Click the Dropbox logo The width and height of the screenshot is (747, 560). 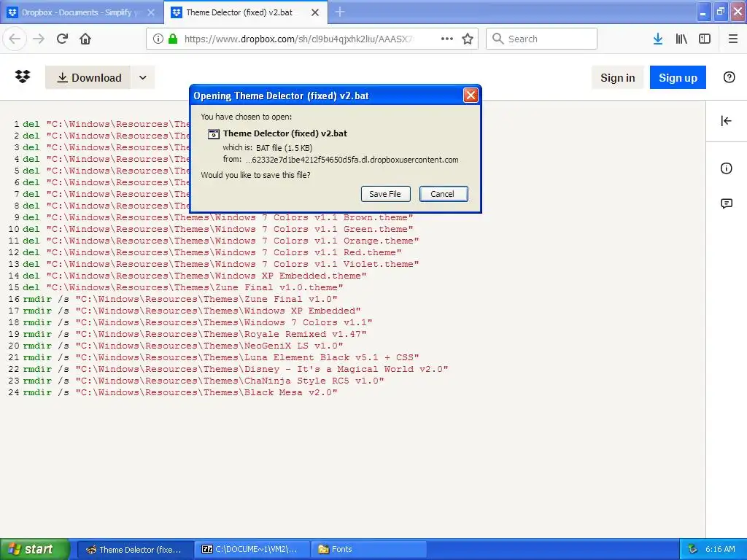23,77
